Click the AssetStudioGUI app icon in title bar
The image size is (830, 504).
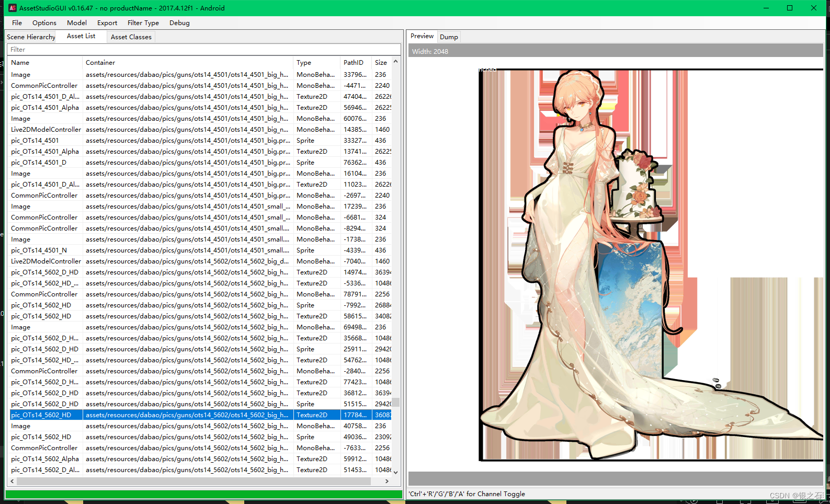point(13,8)
